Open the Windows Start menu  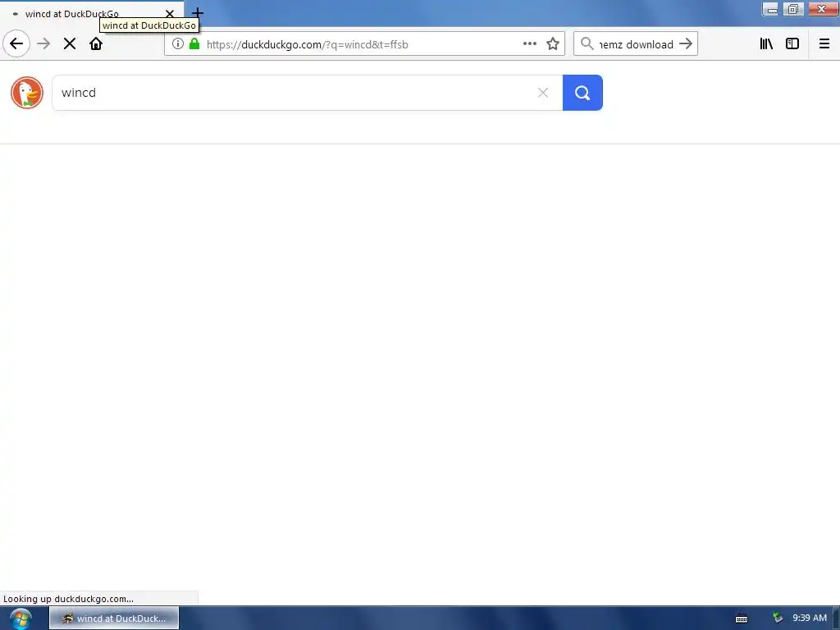click(x=21, y=619)
